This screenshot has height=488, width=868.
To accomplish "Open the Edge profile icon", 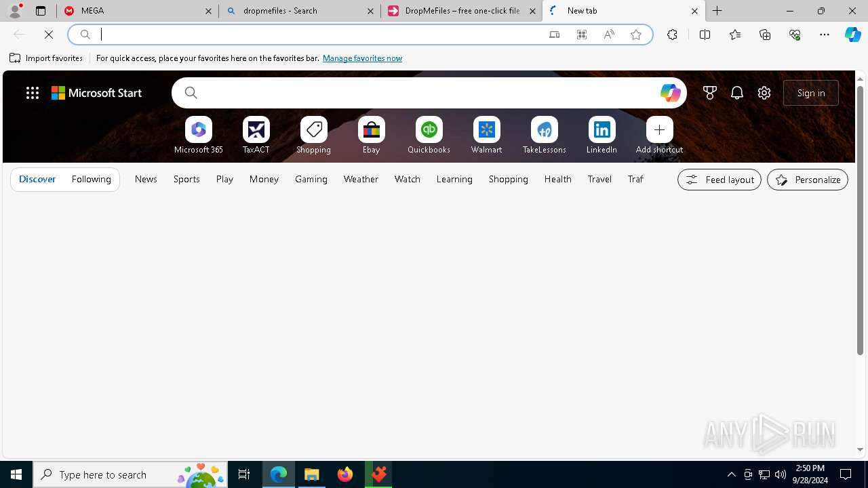I will click(14, 11).
